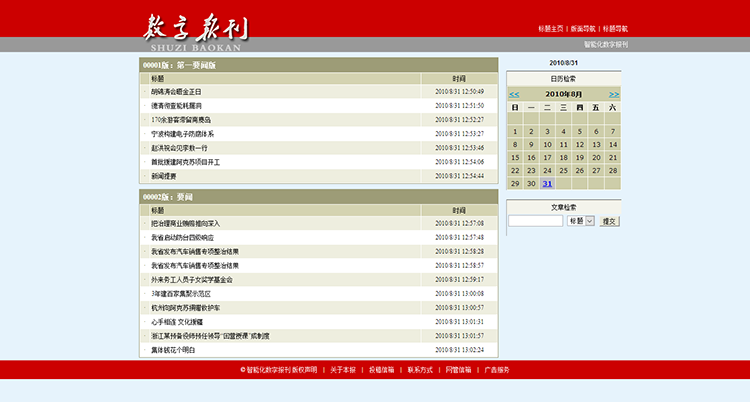This screenshot has height=402, width=750.
Task: Select date 31 in the calendar
Action: pyautogui.click(x=547, y=184)
